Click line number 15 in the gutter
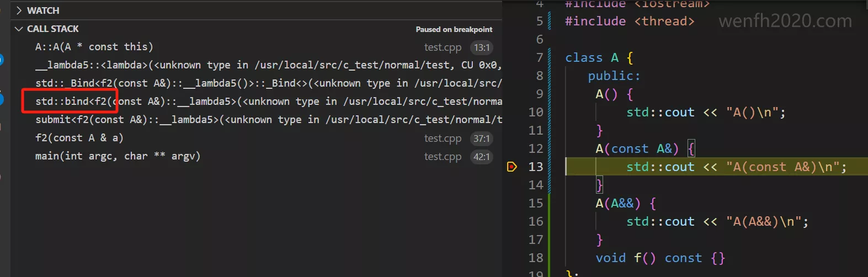 pyautogui.click(x=535, y=203)
